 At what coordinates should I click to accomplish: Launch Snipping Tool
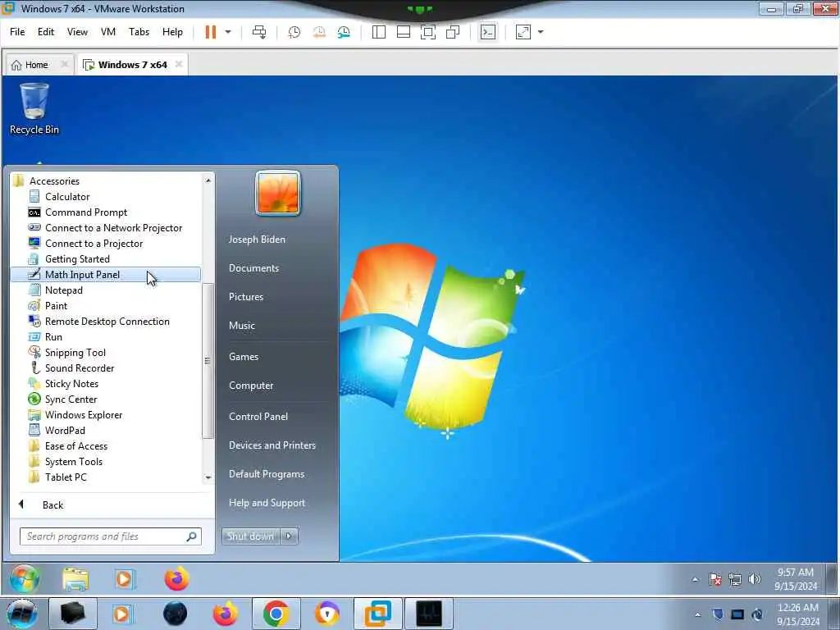75,352
